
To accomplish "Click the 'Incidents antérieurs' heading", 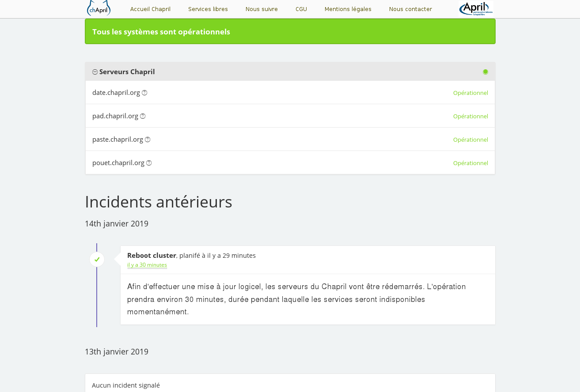I will click(x=159, y=202).
